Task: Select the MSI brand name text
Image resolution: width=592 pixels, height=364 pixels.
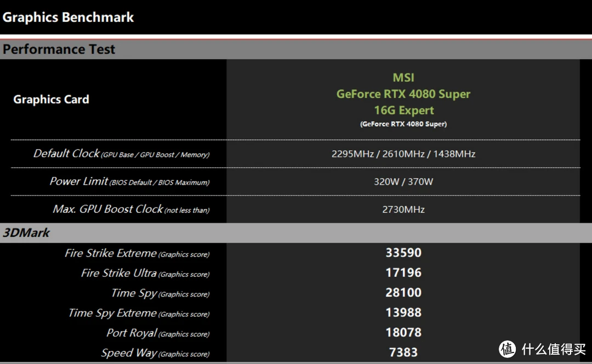Action: (403, 77)
